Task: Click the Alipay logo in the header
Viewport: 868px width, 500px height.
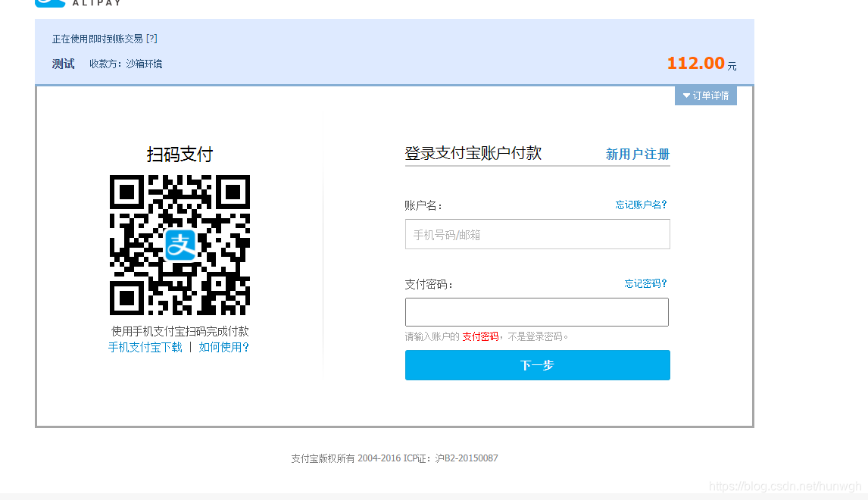Action: [77, 3]
